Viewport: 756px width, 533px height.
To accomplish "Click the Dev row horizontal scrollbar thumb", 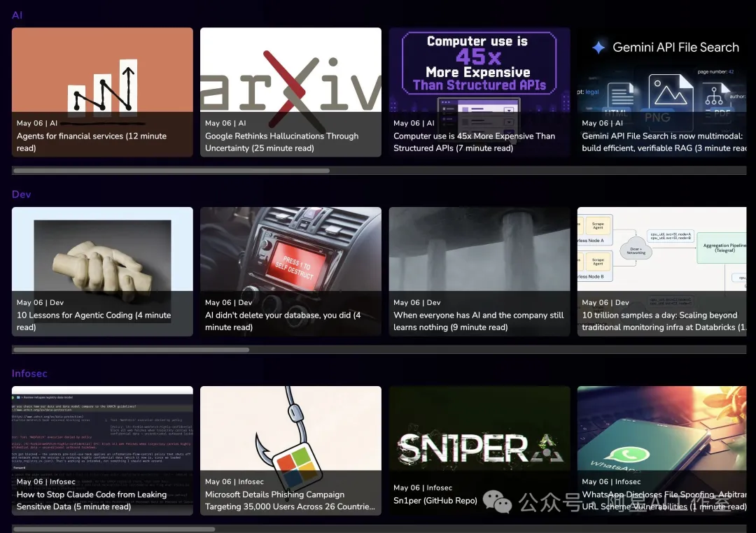I will coord(131,350).
